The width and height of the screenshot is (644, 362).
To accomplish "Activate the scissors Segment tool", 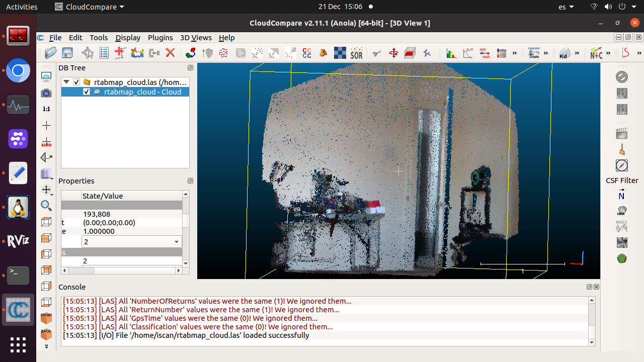I will click(x=377, y=53).
